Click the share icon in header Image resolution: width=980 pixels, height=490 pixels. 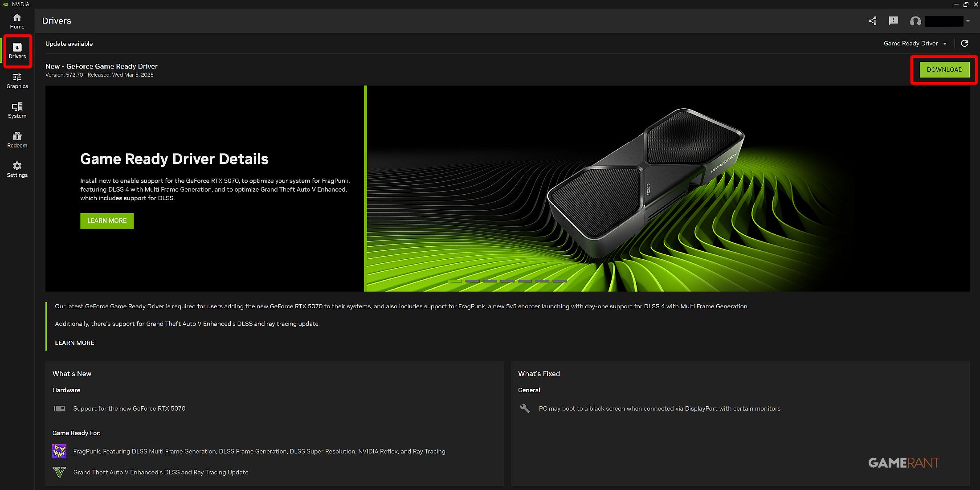[x=872, y=21]
